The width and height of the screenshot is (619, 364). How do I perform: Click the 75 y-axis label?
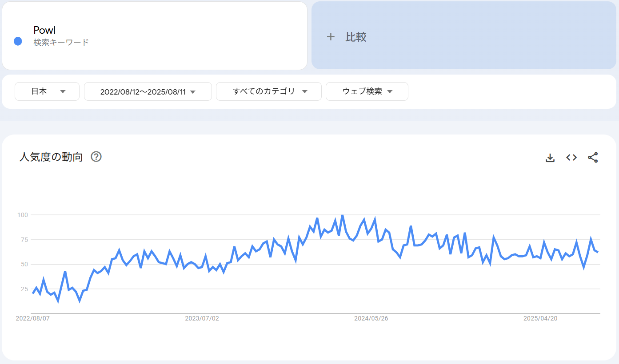point(24,240)
